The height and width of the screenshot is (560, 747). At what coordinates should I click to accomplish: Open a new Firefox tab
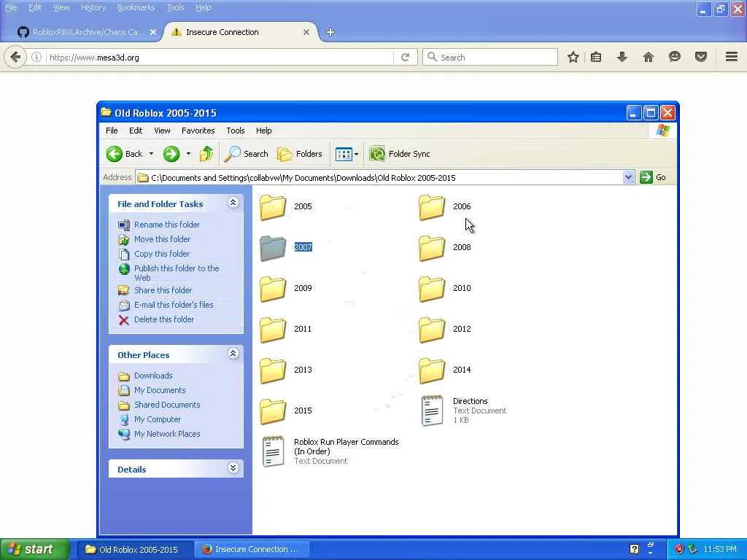pos(330,32)
